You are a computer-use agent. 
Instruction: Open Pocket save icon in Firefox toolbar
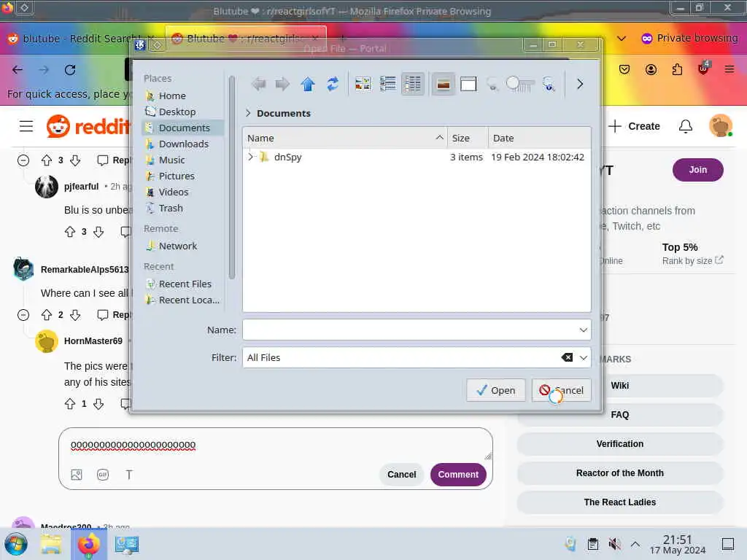click(x=624, y=69)
